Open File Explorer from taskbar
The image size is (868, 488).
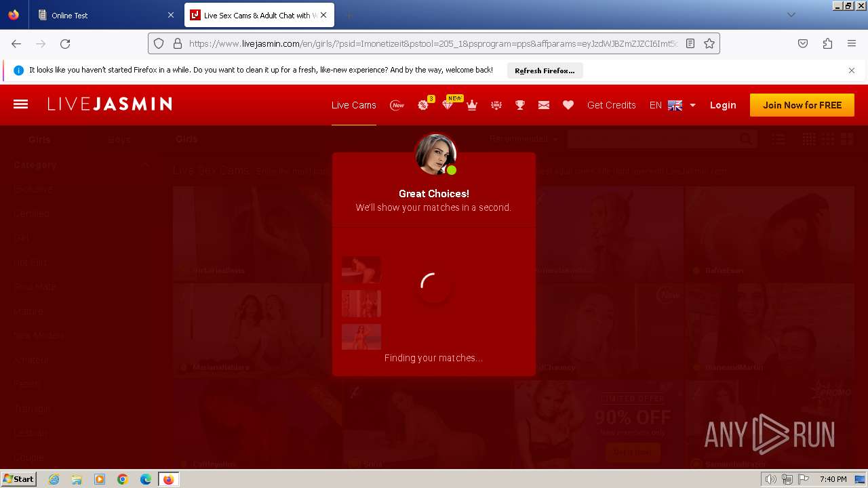click(x=77, y=479)
